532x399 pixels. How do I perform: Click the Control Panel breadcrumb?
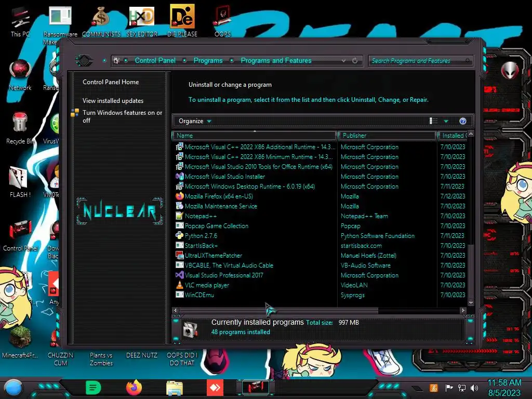(155, 60)
